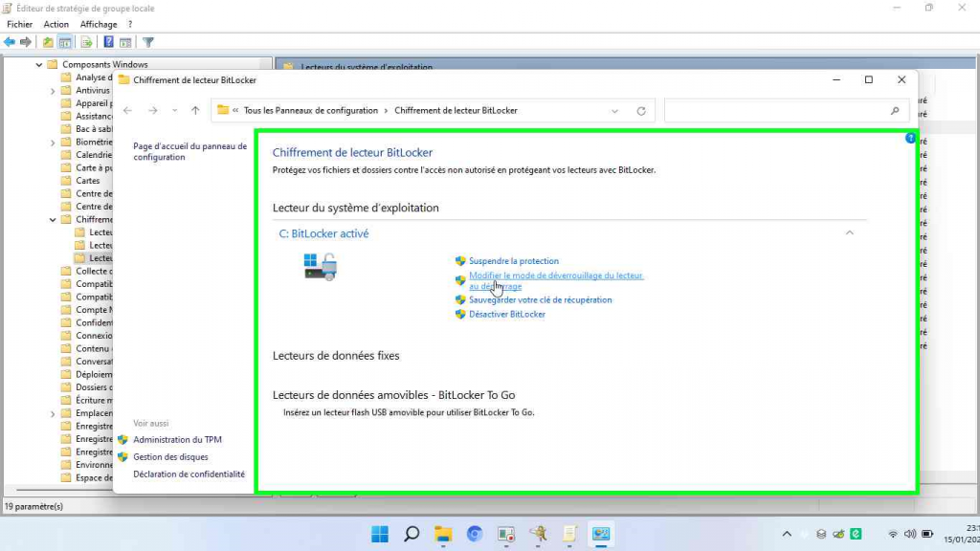Viewport: 980px width, 551px height.
Task: Click Sauvegarder votre clé de récupération
Action: 540,300
